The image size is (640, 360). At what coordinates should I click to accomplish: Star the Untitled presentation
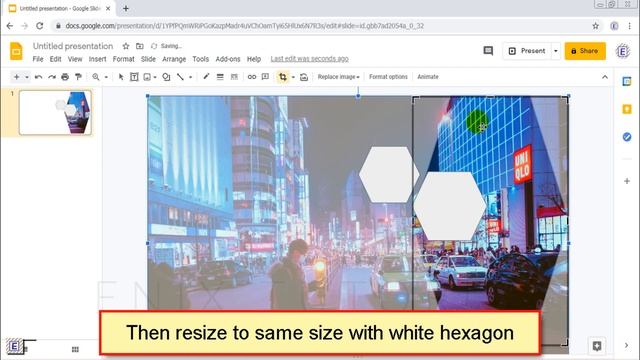click(126, 46)
